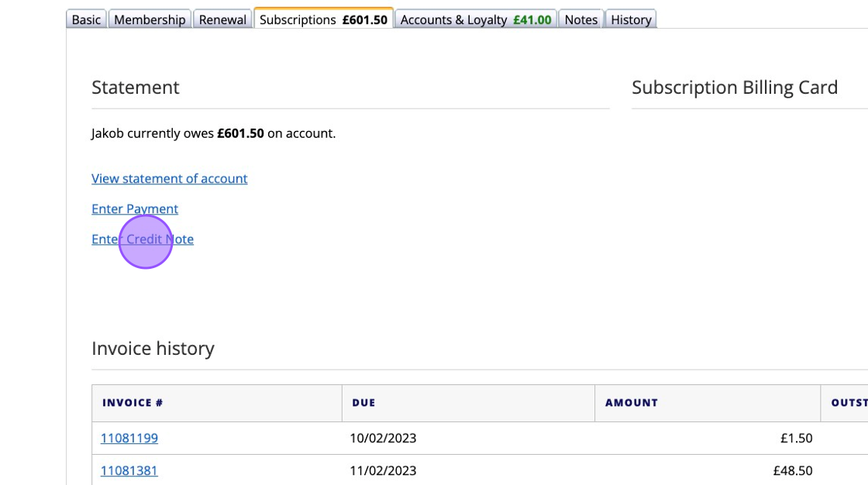Viewport: 868px width, 485px height.
Task: Open invoice 11081381
Action: 129,470
